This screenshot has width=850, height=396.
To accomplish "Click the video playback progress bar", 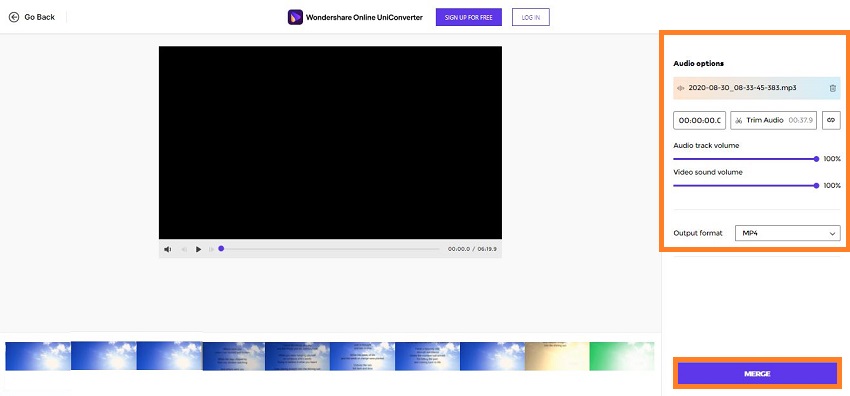I will 329,249.
